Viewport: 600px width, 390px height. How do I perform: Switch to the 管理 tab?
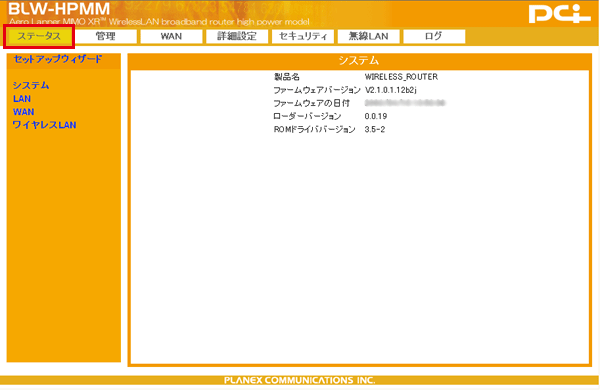[x=106, y=36]
